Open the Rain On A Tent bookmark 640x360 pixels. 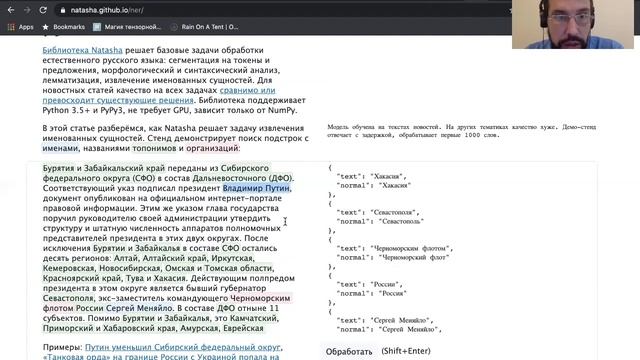click(204, 27)
